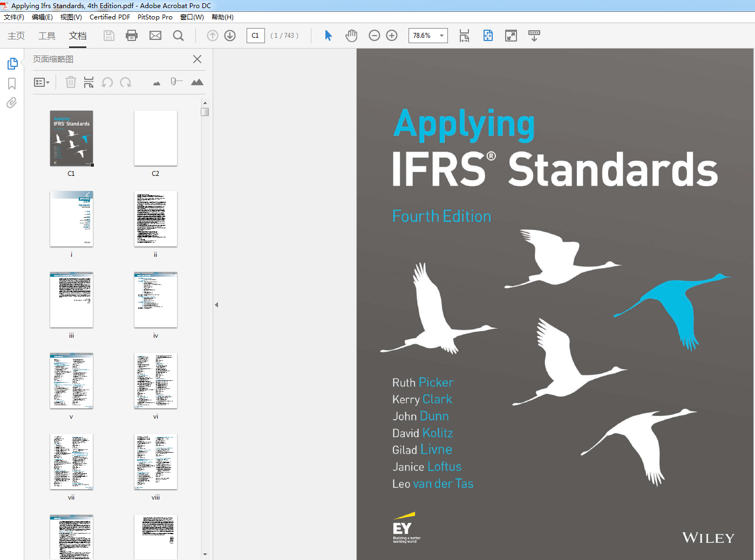This screenshot has height=560, width=755.
Task: Click author name 'Ruth Picker'
Action: (423, 383)
